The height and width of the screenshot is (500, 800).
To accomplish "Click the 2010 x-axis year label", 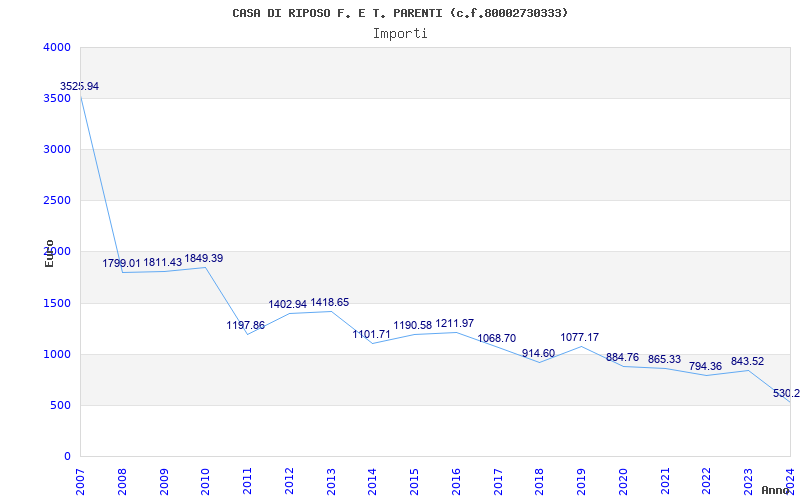I will [206, 481].
